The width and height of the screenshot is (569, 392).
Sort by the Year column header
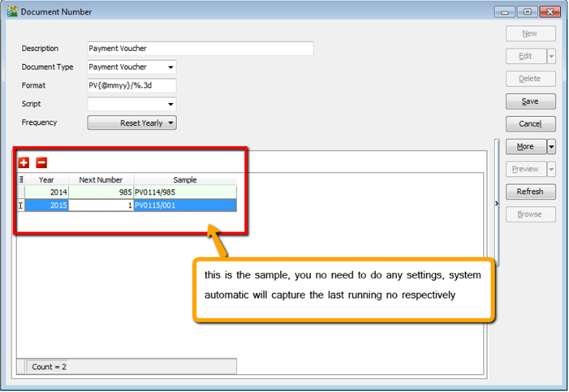point(46,179)
